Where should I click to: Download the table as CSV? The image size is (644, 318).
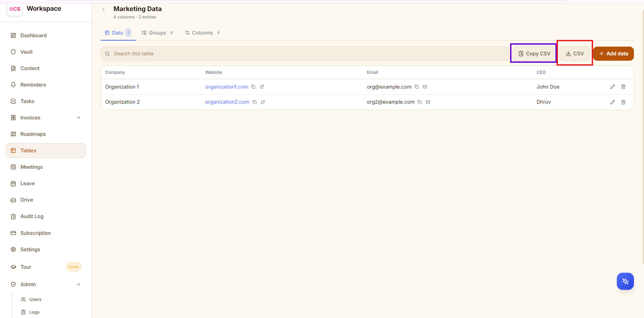tap(575, 54)
